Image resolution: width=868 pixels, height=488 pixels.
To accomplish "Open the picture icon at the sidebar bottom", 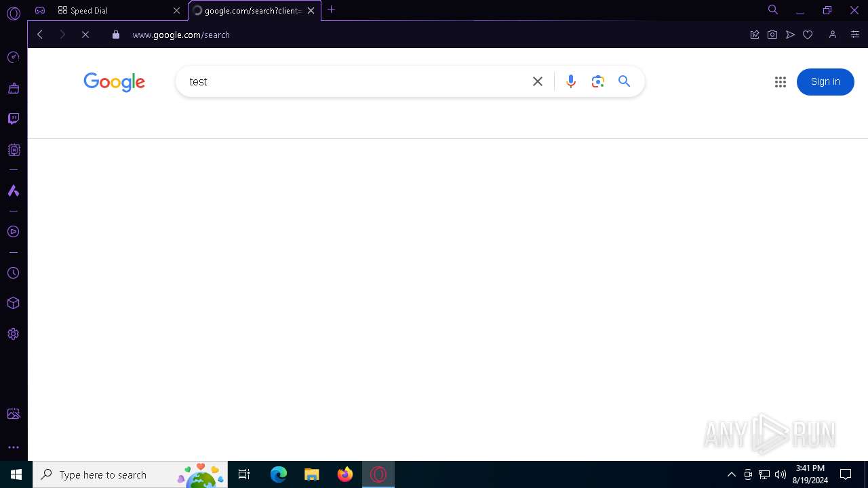I will coord(14,414).
